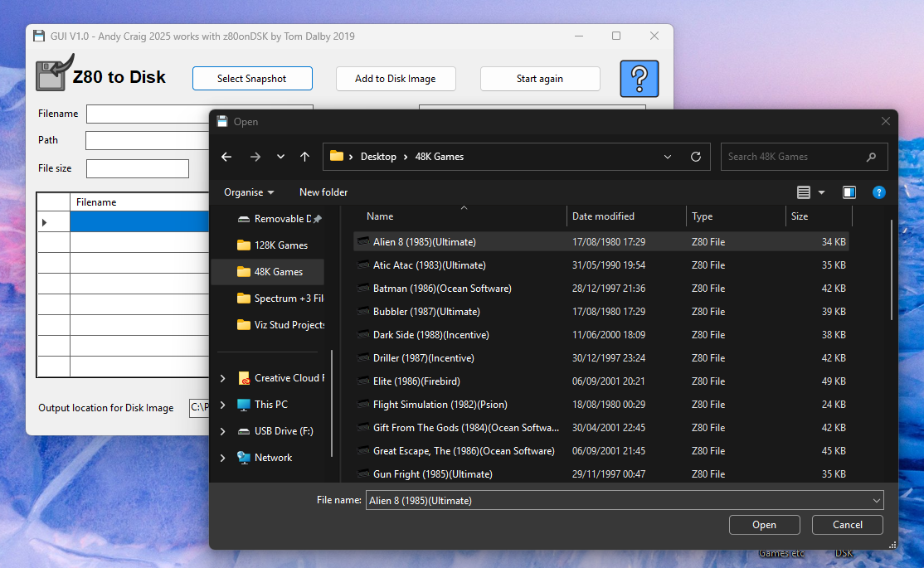Select the Elite (1986)(Firebird) file

[416, 381]
